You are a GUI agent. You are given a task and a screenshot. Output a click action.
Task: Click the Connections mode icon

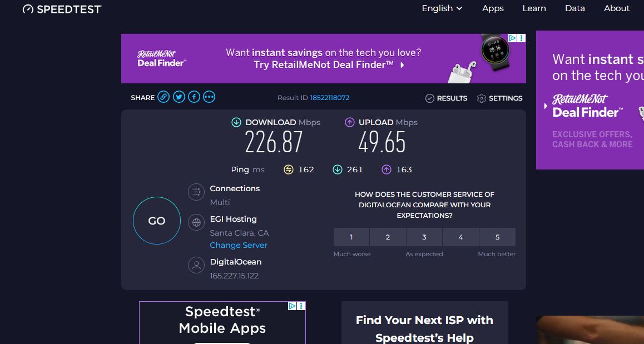(x=196, y=192)
